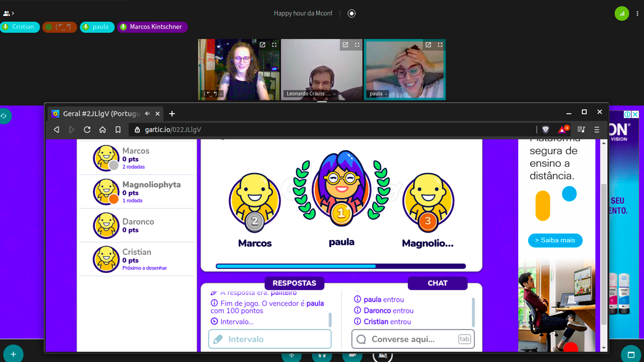Click the browser reload button
The width and height of the screenshot is (644, 362).
point(87,130)
